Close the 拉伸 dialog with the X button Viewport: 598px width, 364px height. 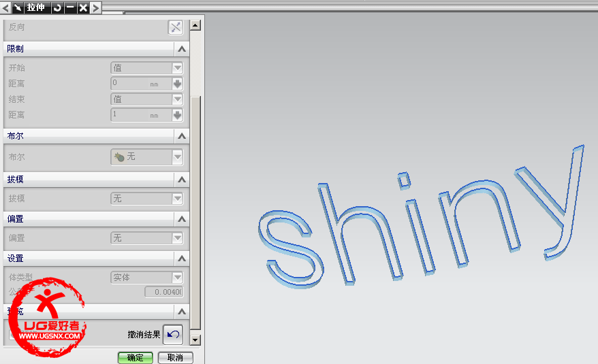83,7
